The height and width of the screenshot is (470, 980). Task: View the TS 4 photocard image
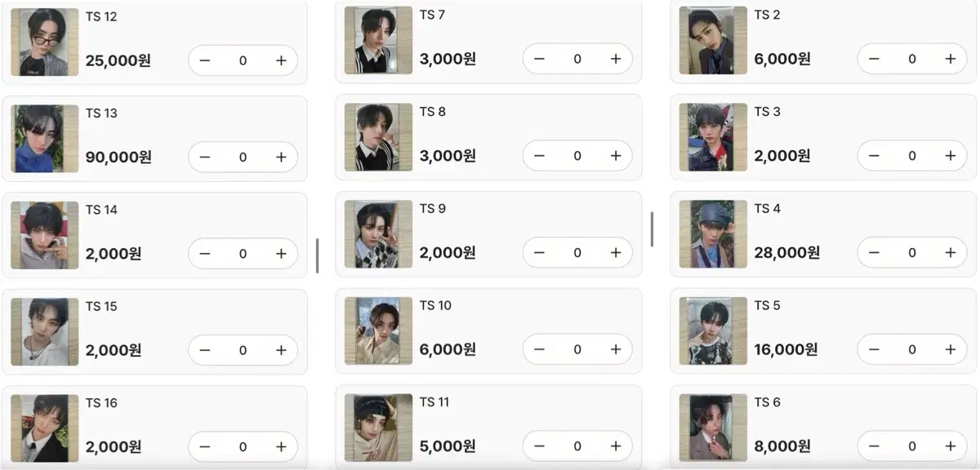713,234
